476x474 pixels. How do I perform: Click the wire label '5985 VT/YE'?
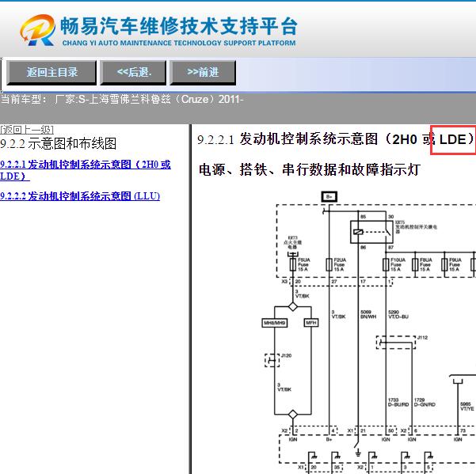467,407
